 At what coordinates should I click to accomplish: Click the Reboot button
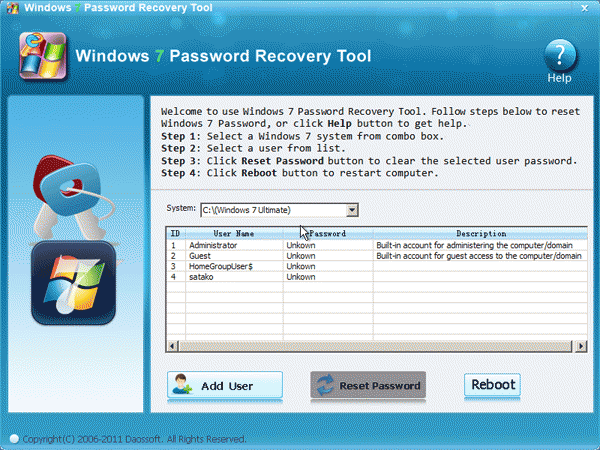[492, 385]
